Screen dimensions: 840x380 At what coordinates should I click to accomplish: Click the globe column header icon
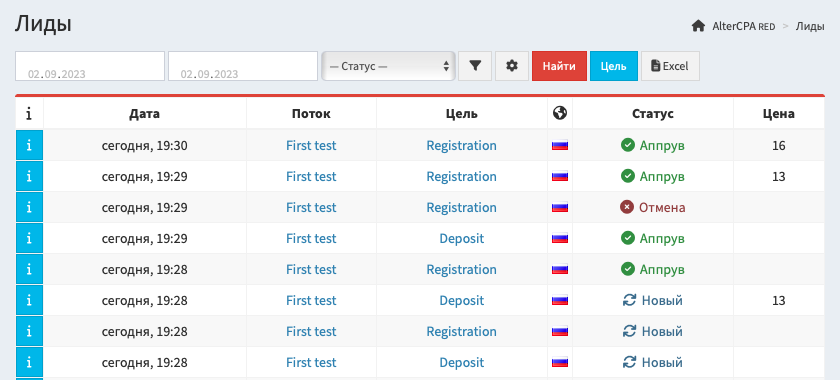point(560,113)
